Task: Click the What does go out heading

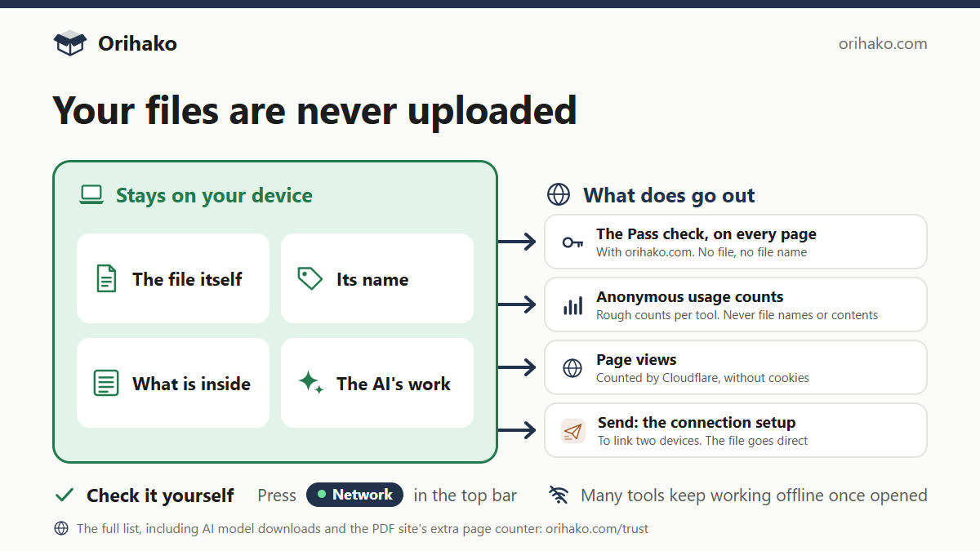Action: 669,195
